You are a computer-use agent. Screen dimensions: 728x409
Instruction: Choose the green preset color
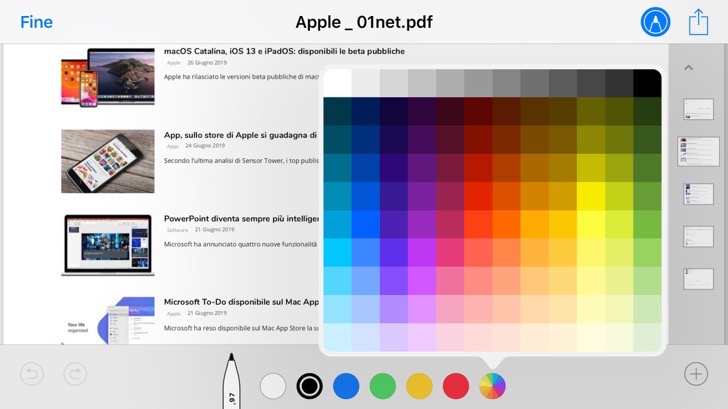(383, 386)
